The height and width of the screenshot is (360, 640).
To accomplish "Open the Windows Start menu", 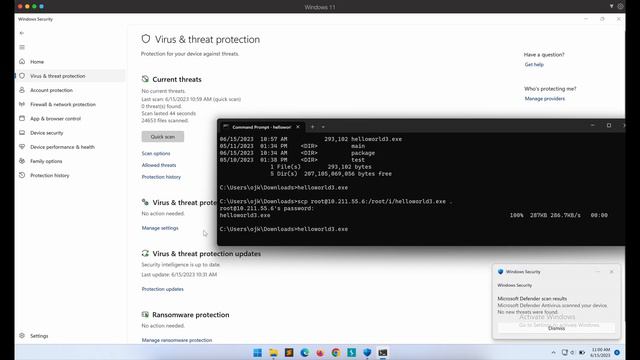I will 258,353.
